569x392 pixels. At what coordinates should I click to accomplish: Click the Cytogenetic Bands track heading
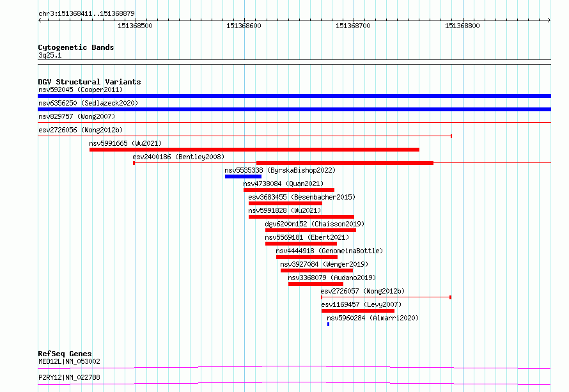(x=76, y=47)
